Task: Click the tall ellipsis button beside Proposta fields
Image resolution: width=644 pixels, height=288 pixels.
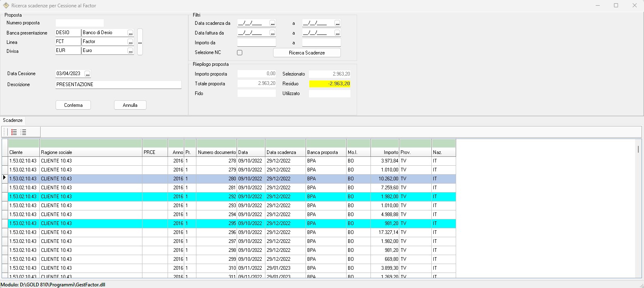Action: tap(140, 42)
